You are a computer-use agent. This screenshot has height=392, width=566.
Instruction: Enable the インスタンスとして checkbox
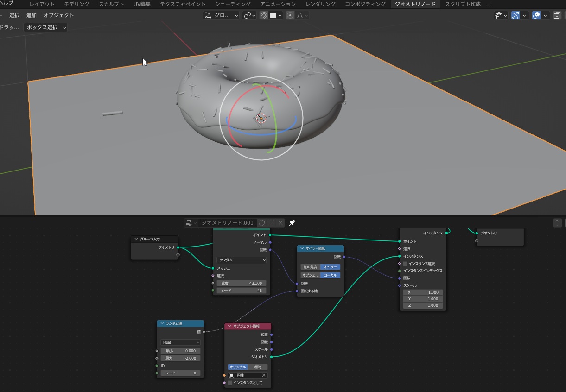(x=230, y=383)
